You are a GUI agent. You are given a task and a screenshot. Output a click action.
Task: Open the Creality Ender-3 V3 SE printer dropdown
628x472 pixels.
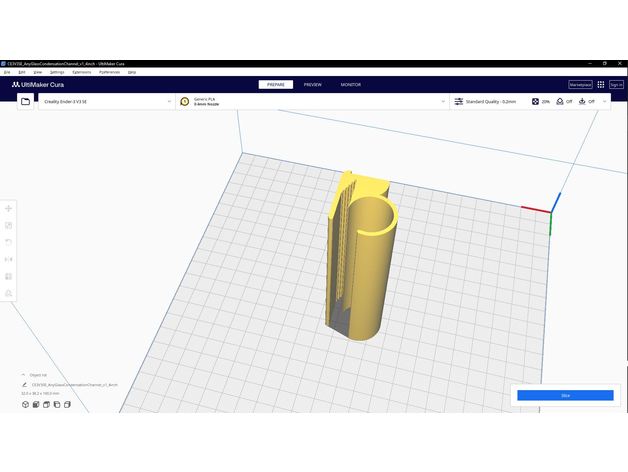click(105, 101)
